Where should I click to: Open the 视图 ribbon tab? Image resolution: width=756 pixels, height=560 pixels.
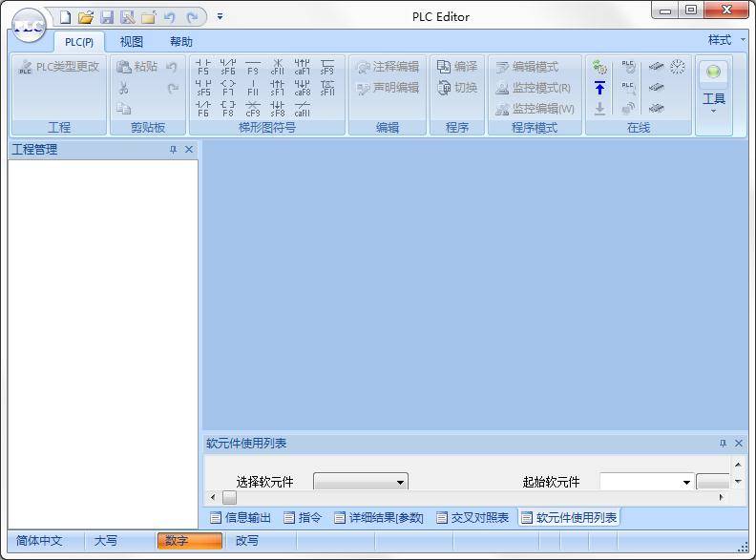tap(131, 42)
